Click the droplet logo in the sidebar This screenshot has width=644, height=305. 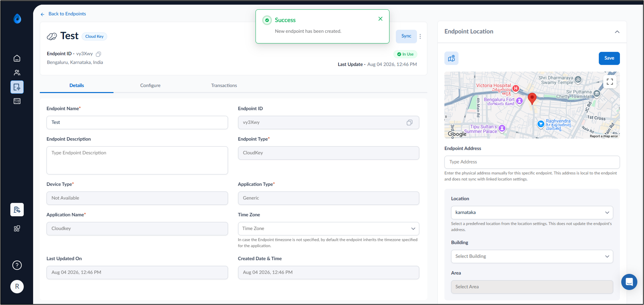(17, 19)
